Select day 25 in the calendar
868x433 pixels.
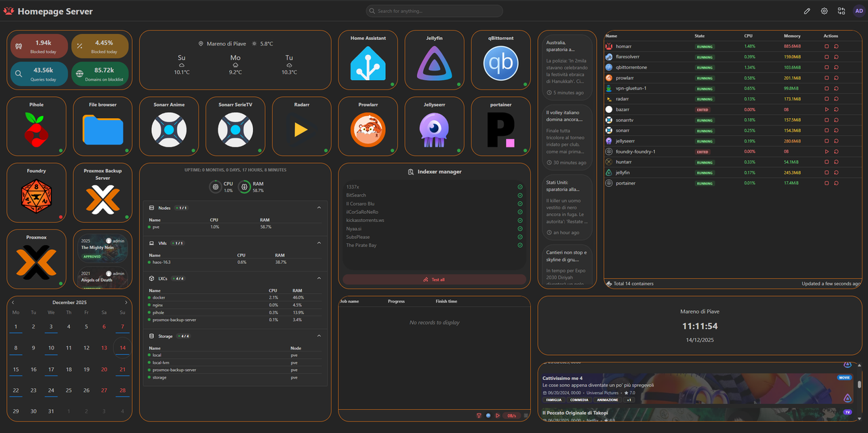click(x=69, y=390)
